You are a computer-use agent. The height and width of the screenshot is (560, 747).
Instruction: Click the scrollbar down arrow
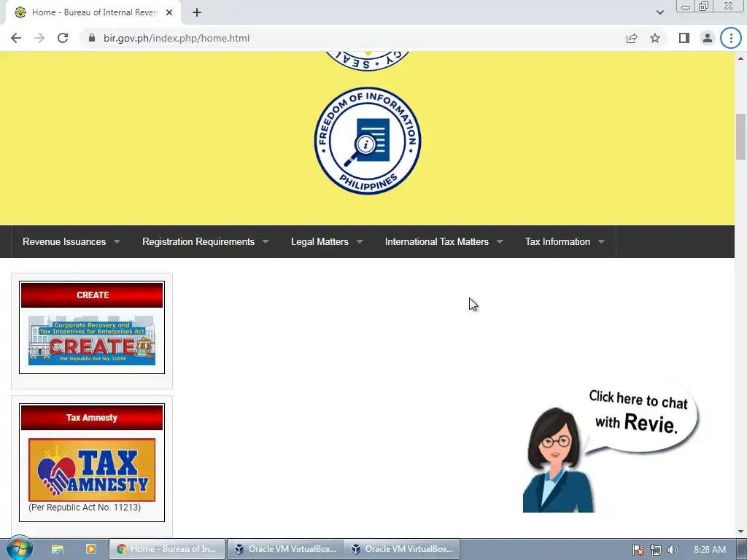point(740,532)
